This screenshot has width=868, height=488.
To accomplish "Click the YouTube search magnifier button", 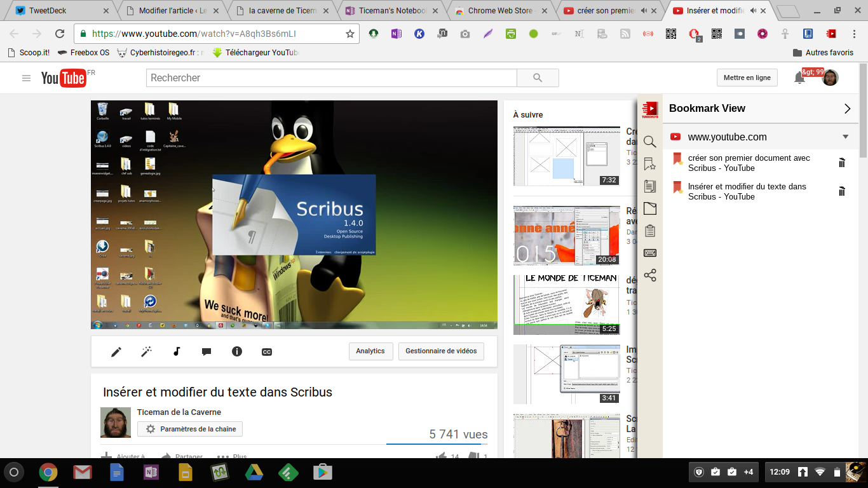I will [538, 78].
